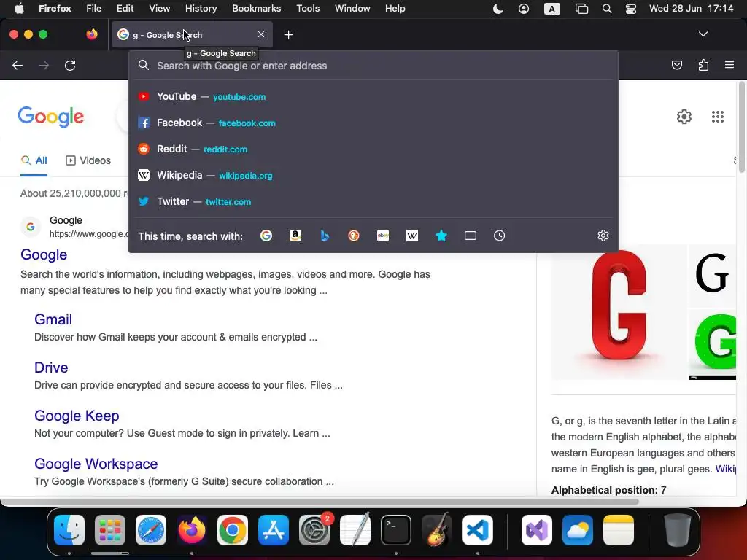Image resolution: width=747 pixels, height=560 pixels.
Task: Open a new tab with plus
Action: [x=288, y=35]
